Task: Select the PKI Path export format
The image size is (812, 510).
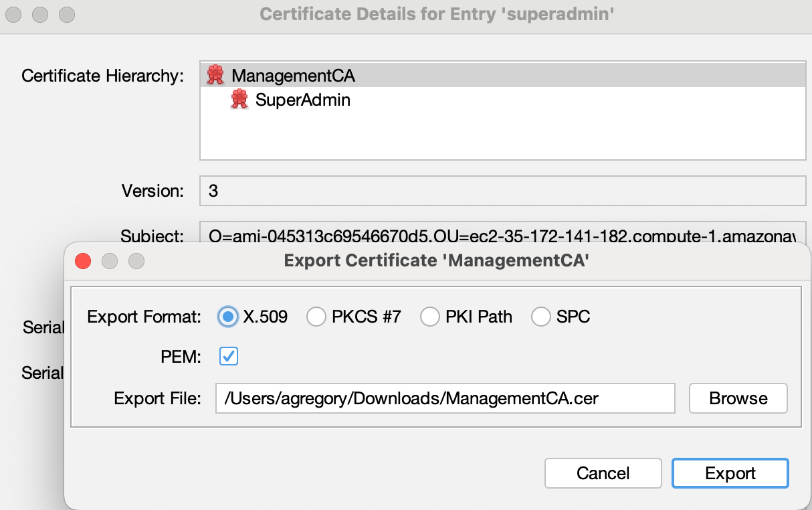Action: (430, 317)
